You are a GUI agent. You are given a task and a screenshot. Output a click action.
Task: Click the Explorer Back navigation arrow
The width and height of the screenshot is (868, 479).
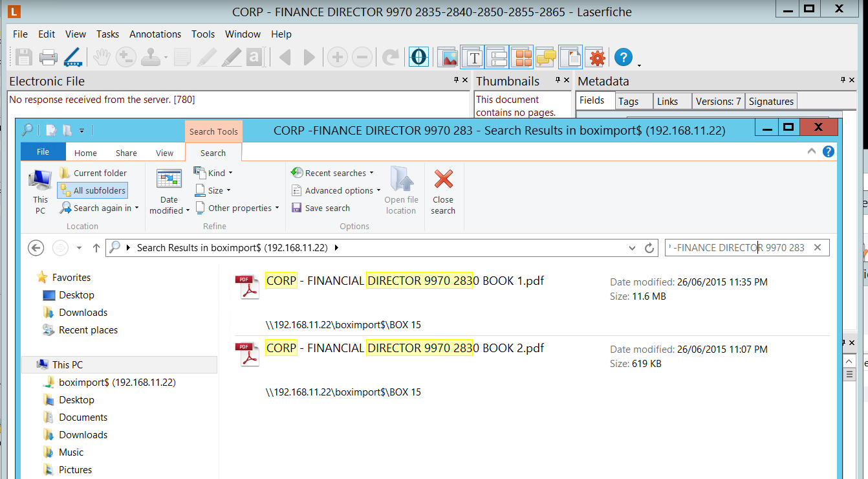36,248
